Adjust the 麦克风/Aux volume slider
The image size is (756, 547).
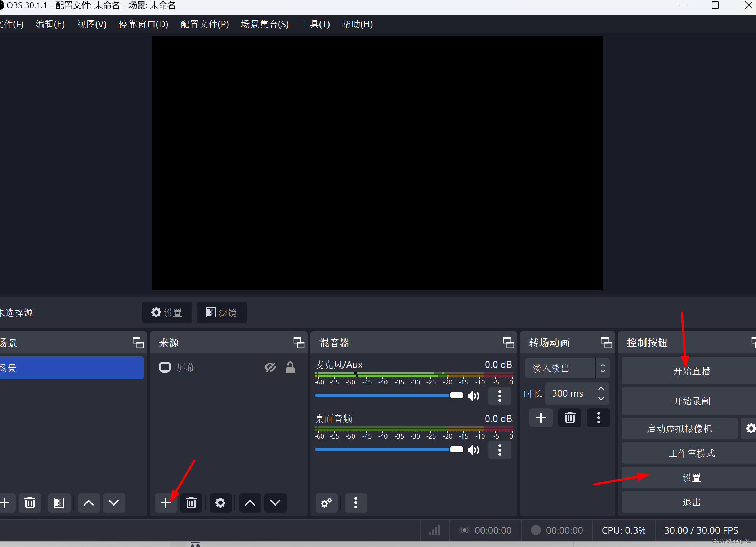tap(456, 395)
